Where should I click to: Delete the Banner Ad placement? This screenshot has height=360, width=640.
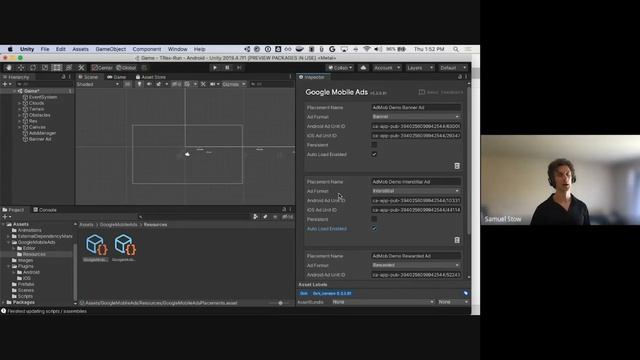pyautogui.click(x=457, y=166)
